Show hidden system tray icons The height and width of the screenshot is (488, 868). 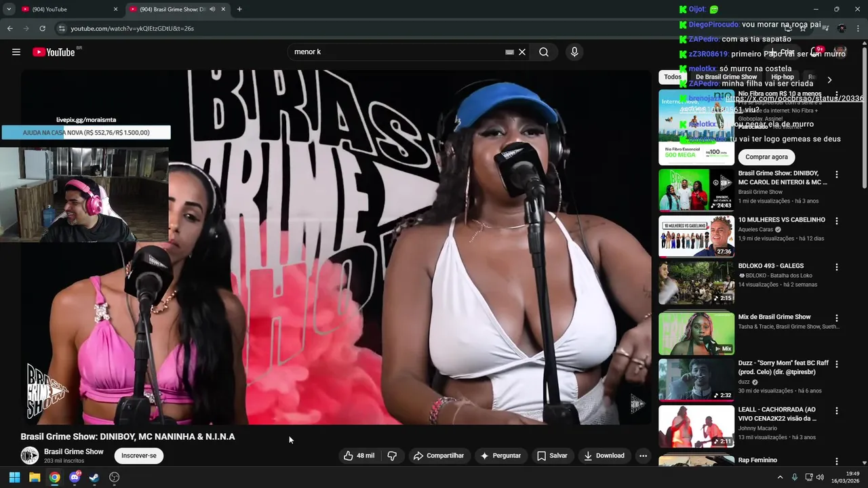pos(780,477)
